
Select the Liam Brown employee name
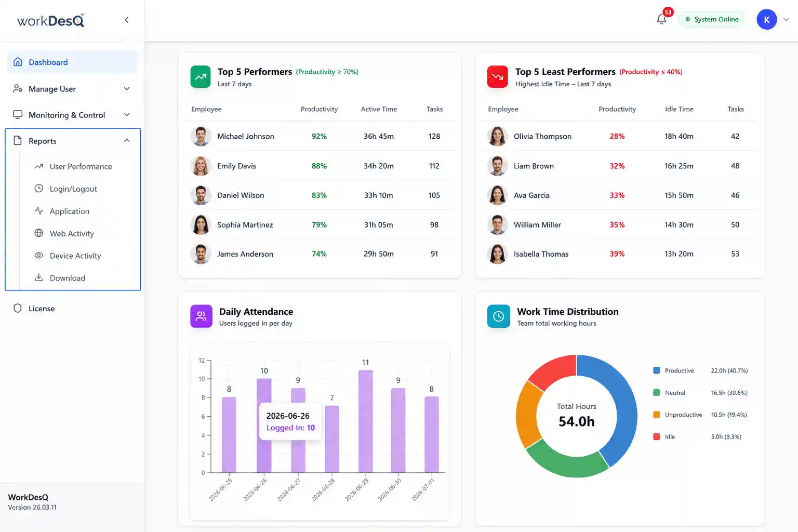[534, 166]
